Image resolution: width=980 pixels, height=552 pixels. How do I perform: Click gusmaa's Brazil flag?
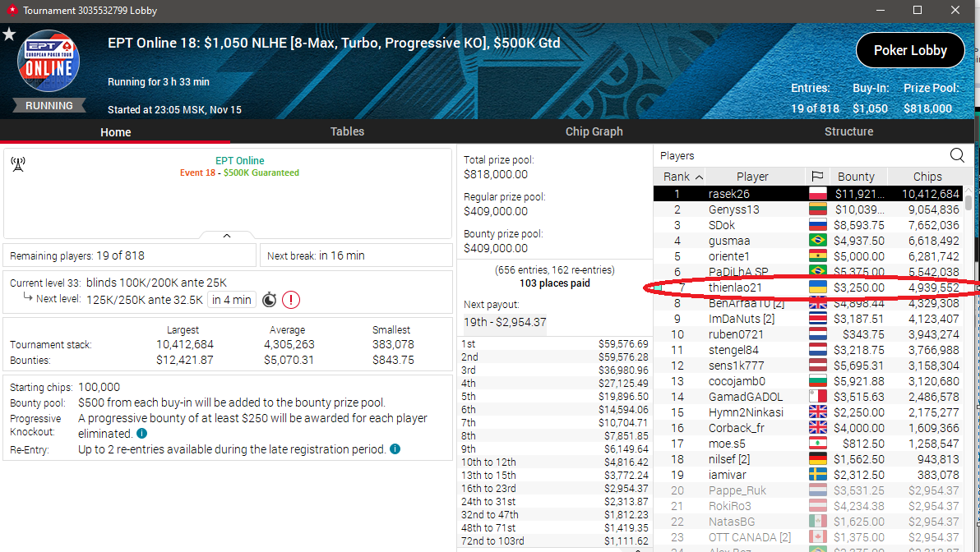(817, 241)
